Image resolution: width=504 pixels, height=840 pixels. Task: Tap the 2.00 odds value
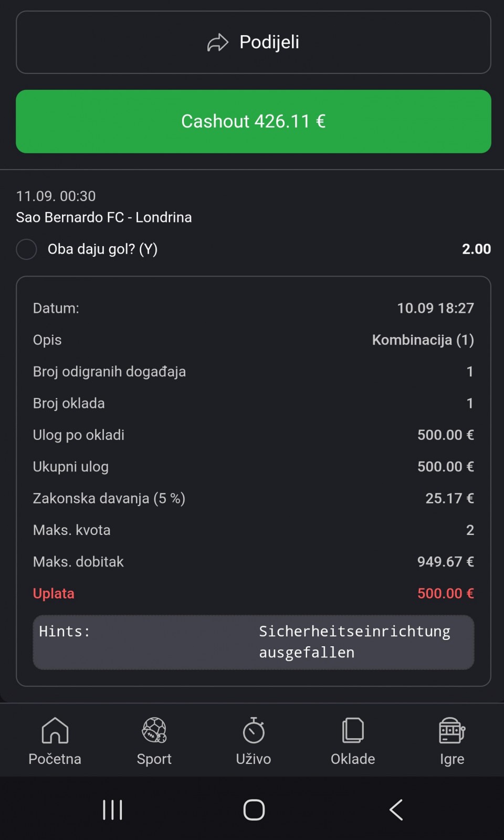476,249
